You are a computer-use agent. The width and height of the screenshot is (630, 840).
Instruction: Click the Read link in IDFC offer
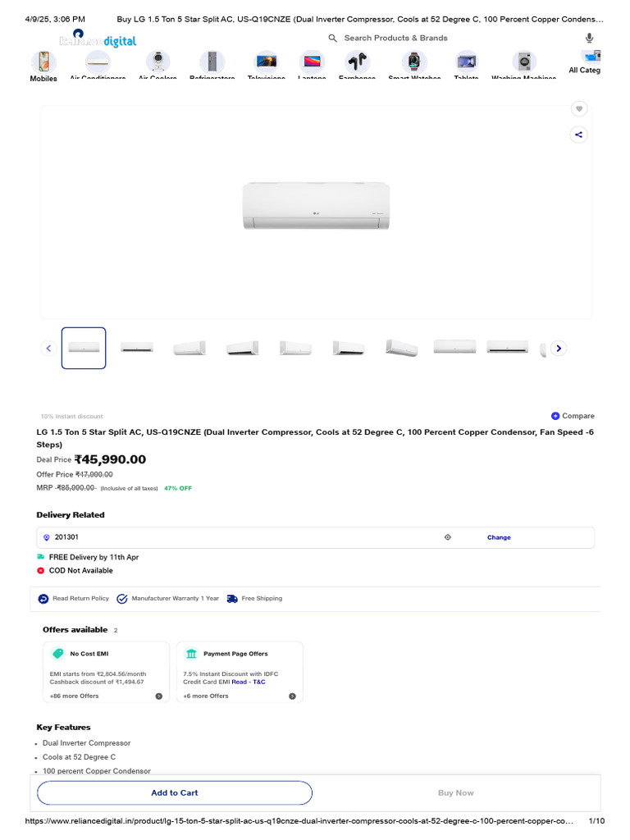(x=239, y=682)
